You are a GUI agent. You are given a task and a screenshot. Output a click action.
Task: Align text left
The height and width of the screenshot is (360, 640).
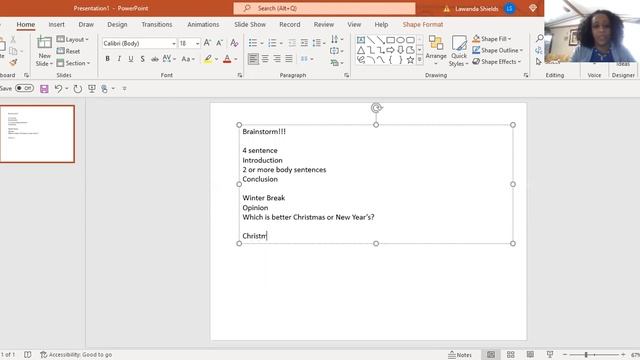253,59
